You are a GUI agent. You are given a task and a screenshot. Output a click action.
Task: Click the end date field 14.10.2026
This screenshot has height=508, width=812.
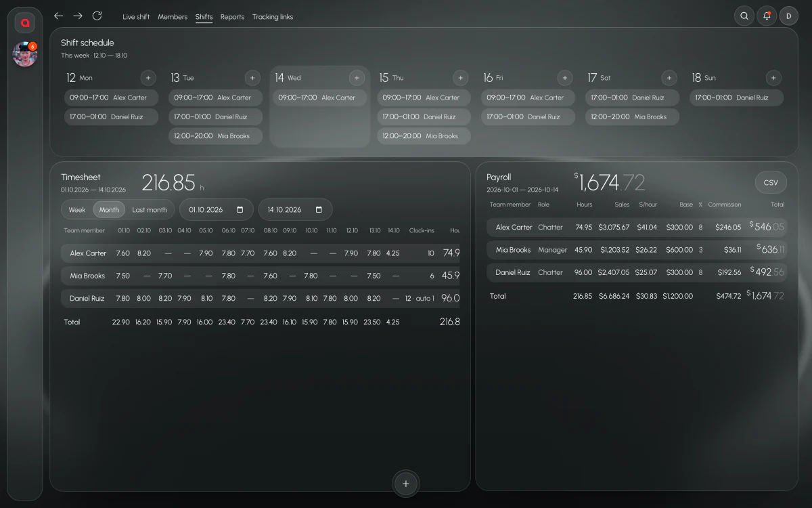(x=295, y=210)
